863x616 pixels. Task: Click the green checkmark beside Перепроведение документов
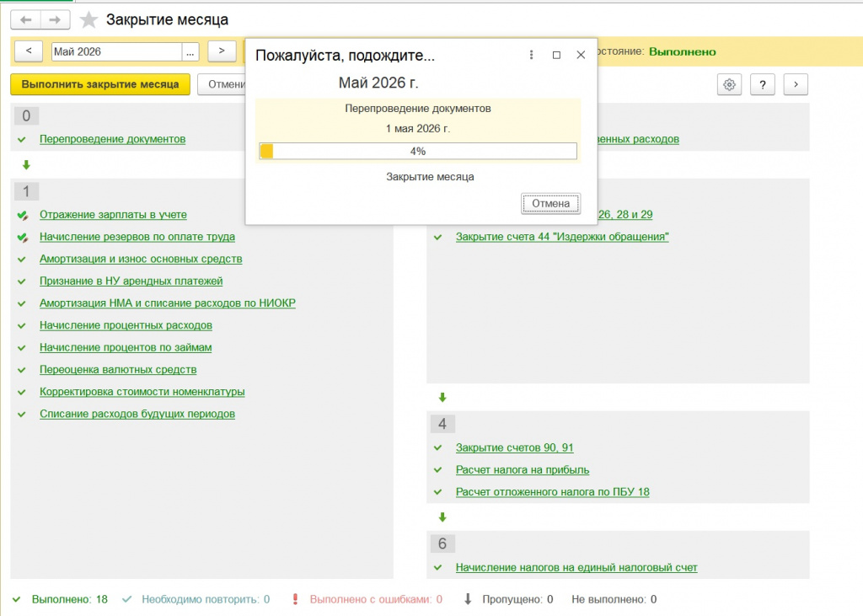click(22, 140)
